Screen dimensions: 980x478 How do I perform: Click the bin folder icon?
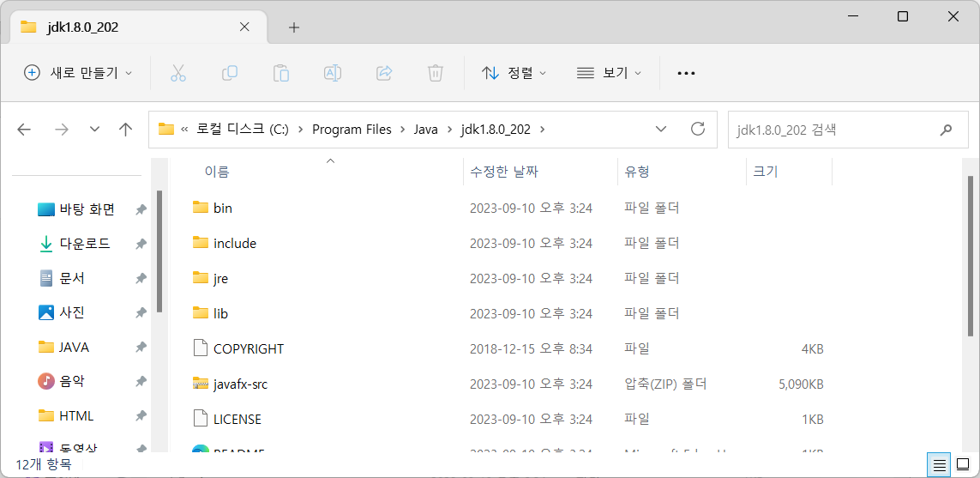(200, 208)
